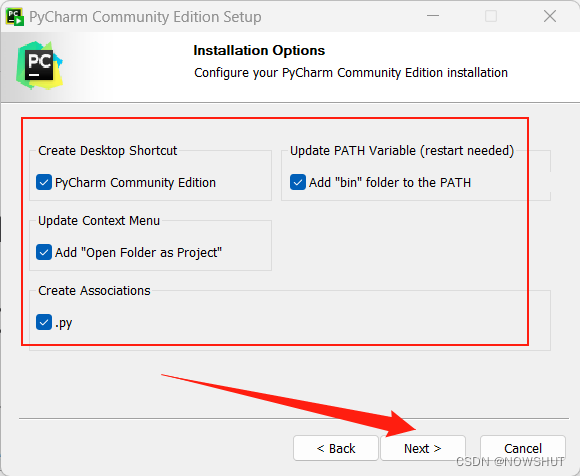Screen dimensions: 580x476
Task: Click the "Update PATH Variable (restart needed)" label
Action: pos(402,151)
